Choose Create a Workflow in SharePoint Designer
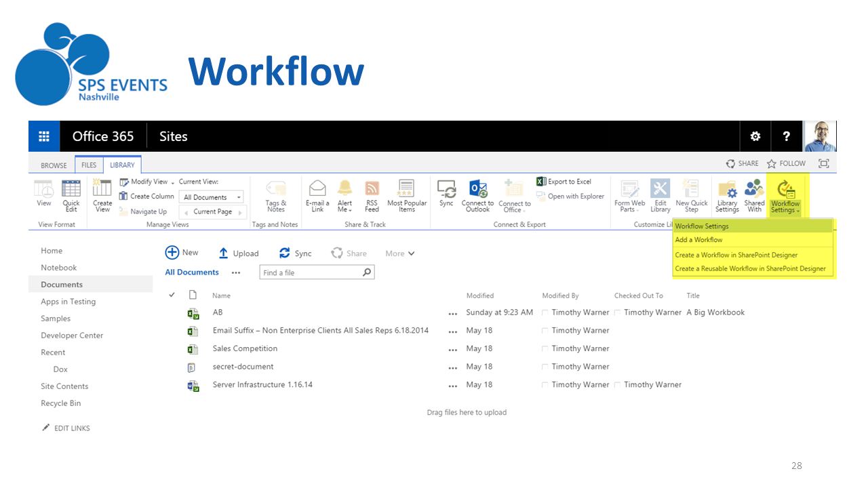Viewport: 868px width, 488px height. click(x=753, y=255)
